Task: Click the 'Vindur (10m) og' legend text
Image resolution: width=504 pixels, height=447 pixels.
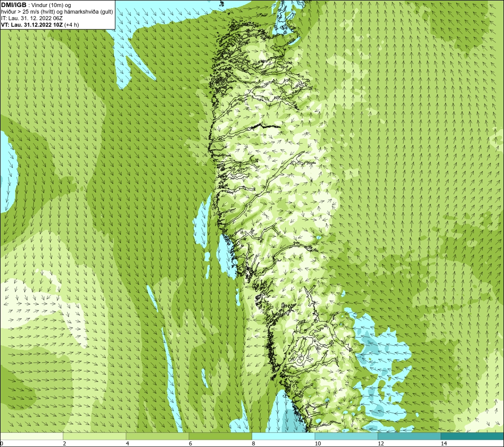Action: (x=51, y=6)
